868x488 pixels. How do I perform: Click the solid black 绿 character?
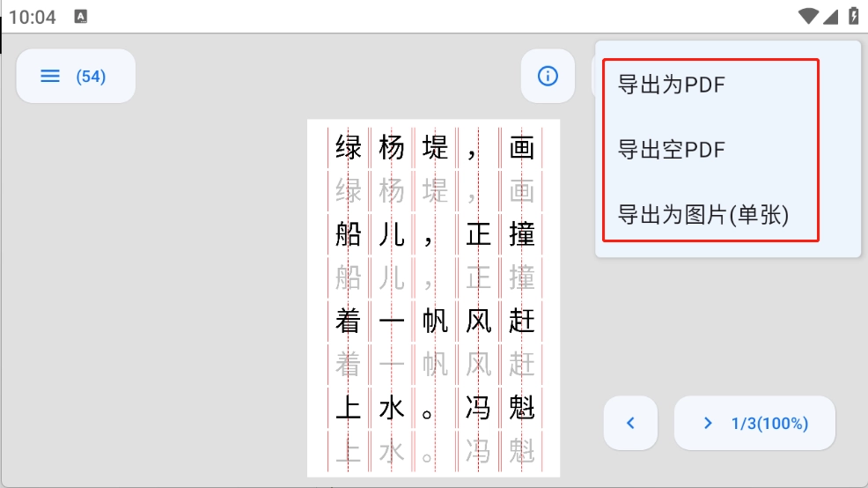(349, 148)
